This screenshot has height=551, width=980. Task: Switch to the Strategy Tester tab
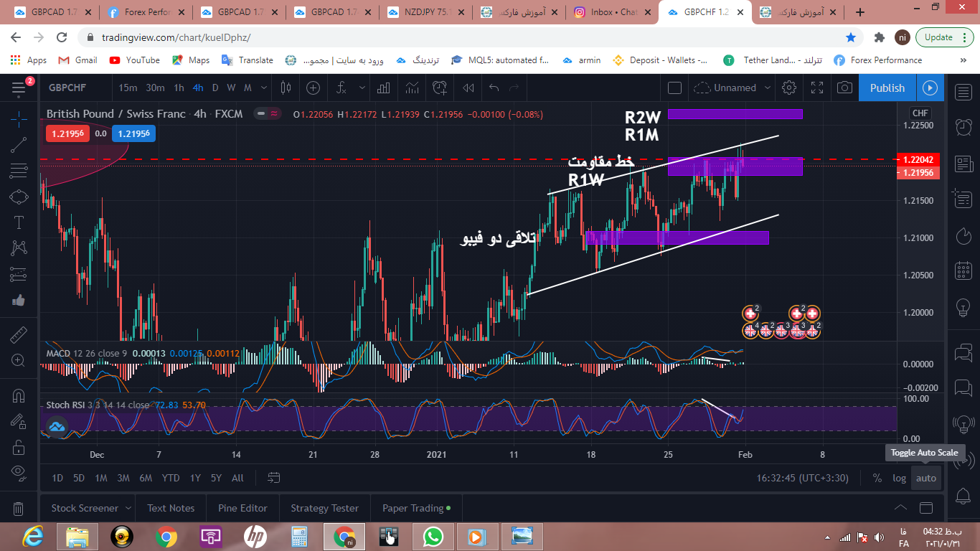point(324,508)
